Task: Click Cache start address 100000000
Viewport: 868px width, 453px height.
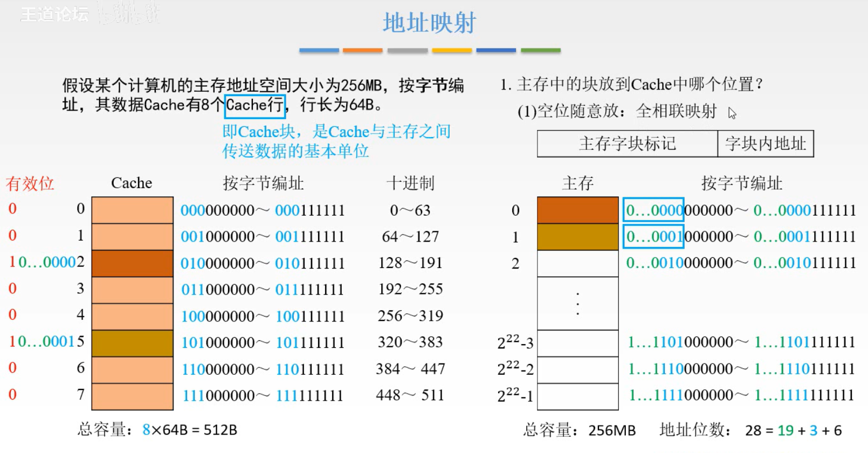Action: click(218, 316)
